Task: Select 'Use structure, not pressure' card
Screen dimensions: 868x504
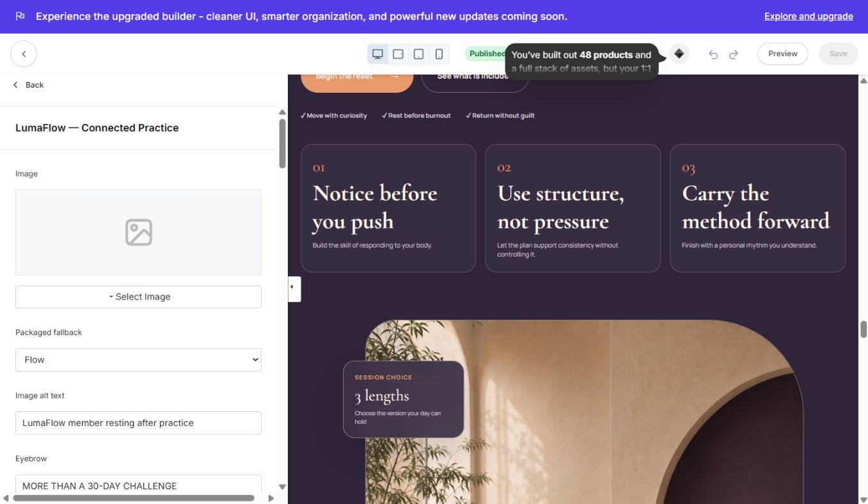Action: pos(572,208)
